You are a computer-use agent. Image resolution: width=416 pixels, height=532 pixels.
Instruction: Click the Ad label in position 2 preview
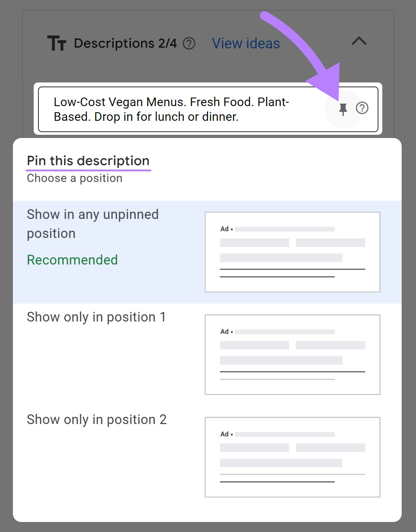[x=225, y=434]
